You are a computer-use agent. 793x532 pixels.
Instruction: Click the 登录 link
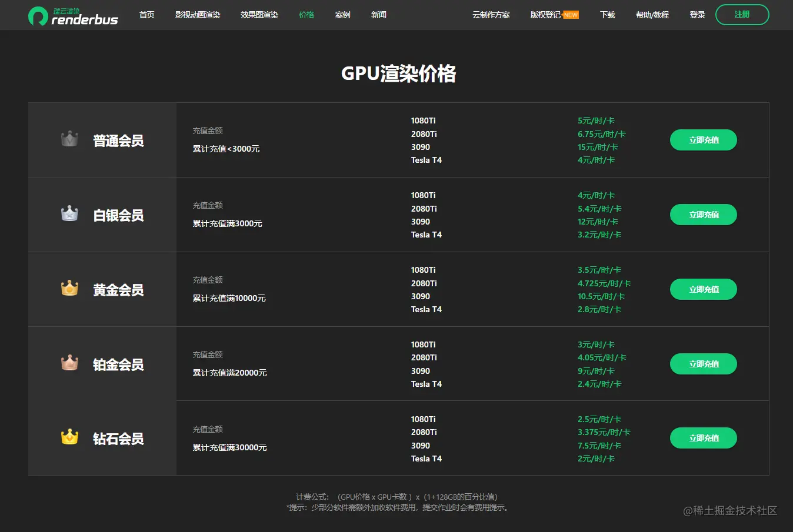[x=697, y=15]
